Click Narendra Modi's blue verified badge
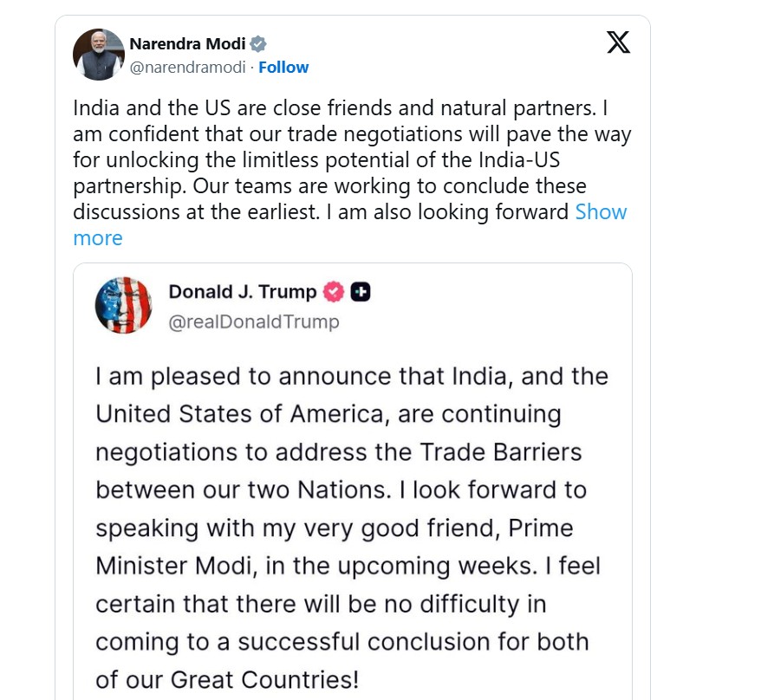 [258, 44]
